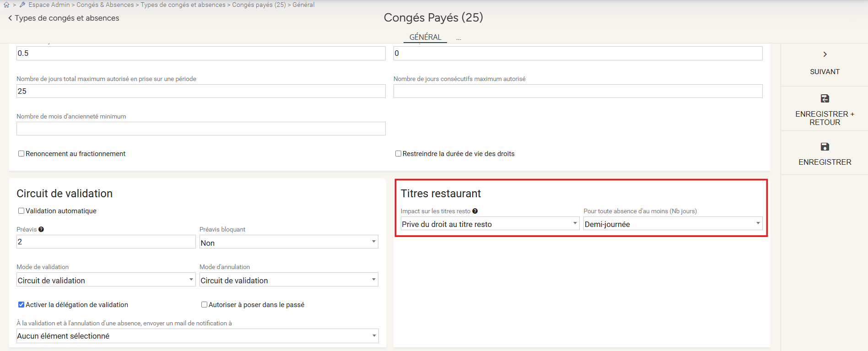Image resolution: width=868 pixels, height=351 pixels.
Task: Uncheck Activer la délégation de validation
Action: pos(21,305)
